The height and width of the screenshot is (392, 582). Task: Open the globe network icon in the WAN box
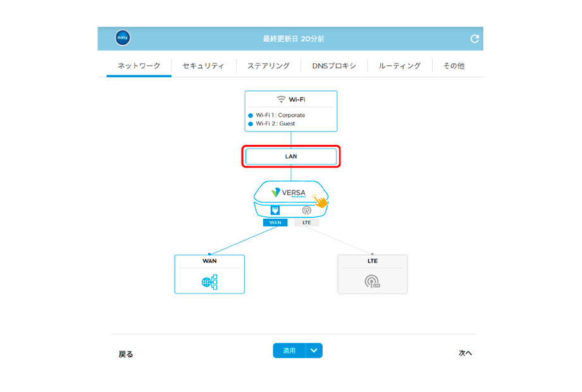(209, 282)
